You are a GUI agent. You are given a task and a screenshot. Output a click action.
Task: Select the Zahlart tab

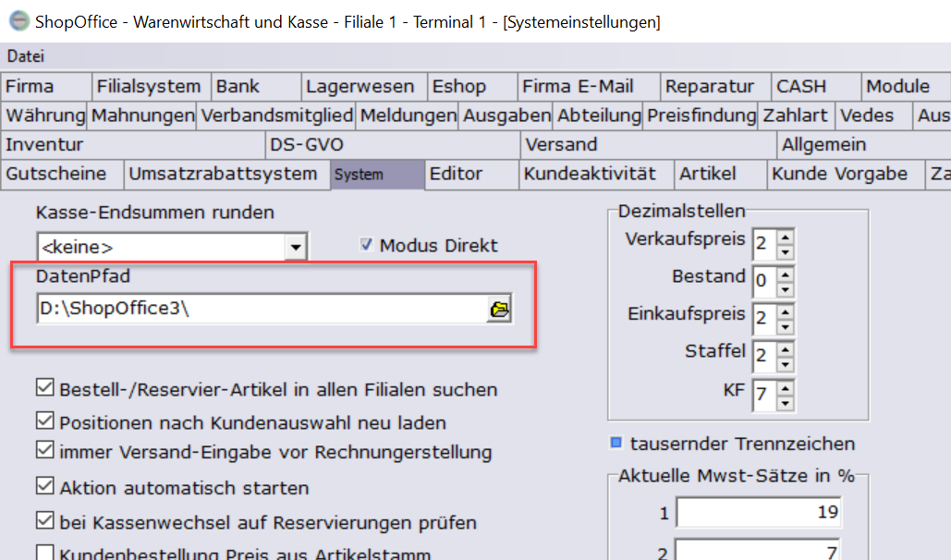[797, 116]
